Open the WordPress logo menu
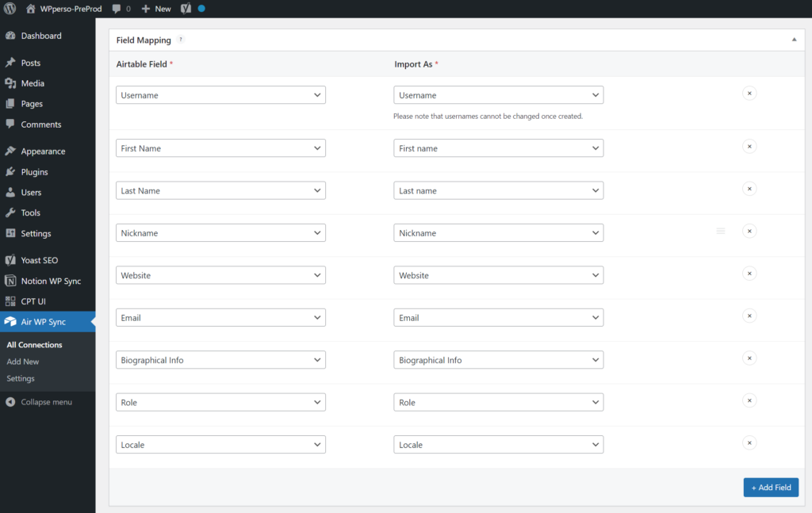The image size is (812, 513). 10,9
